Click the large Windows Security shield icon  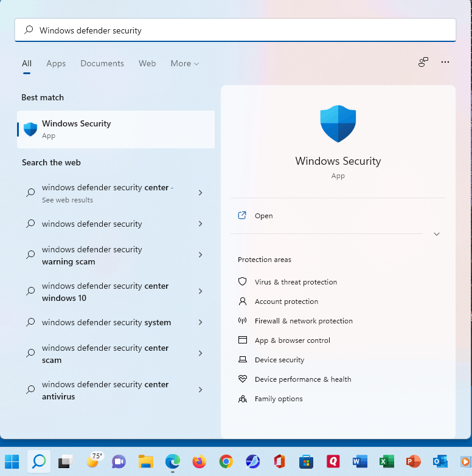click(338, 124)
